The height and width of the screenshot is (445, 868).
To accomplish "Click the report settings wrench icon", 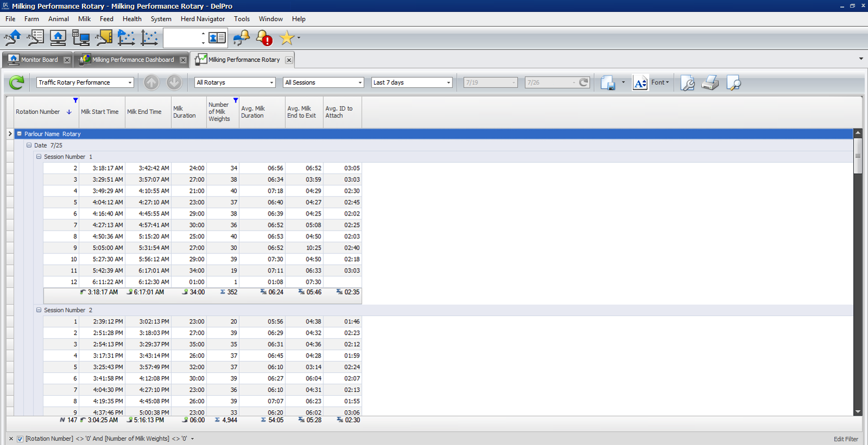I will [x=687, y=82].
